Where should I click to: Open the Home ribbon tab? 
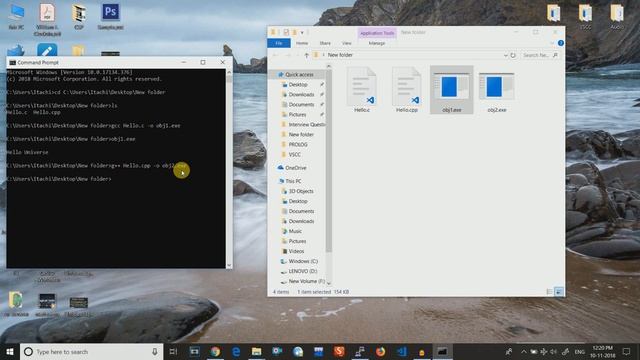coord(302,43)
